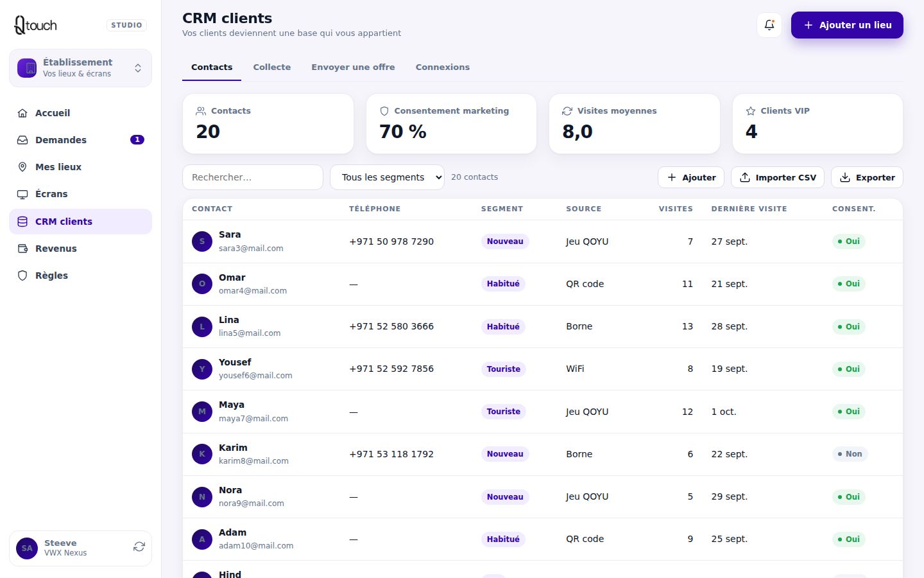The image size is (924, 578).
Task: Click Karim's avatar circle
Action: [x=202, y=454]
